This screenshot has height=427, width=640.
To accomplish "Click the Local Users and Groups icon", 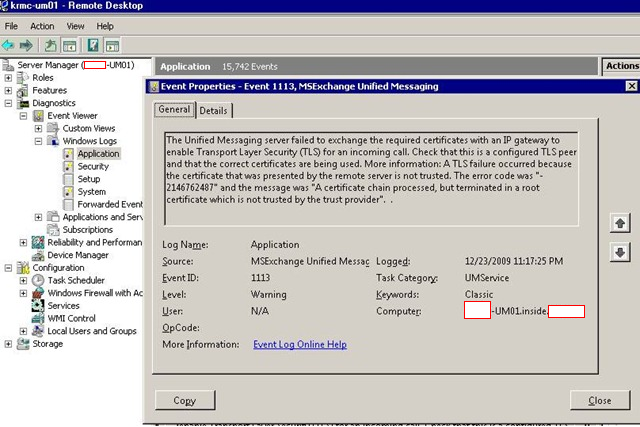I will pyautogui.click(x=38, y=331).
